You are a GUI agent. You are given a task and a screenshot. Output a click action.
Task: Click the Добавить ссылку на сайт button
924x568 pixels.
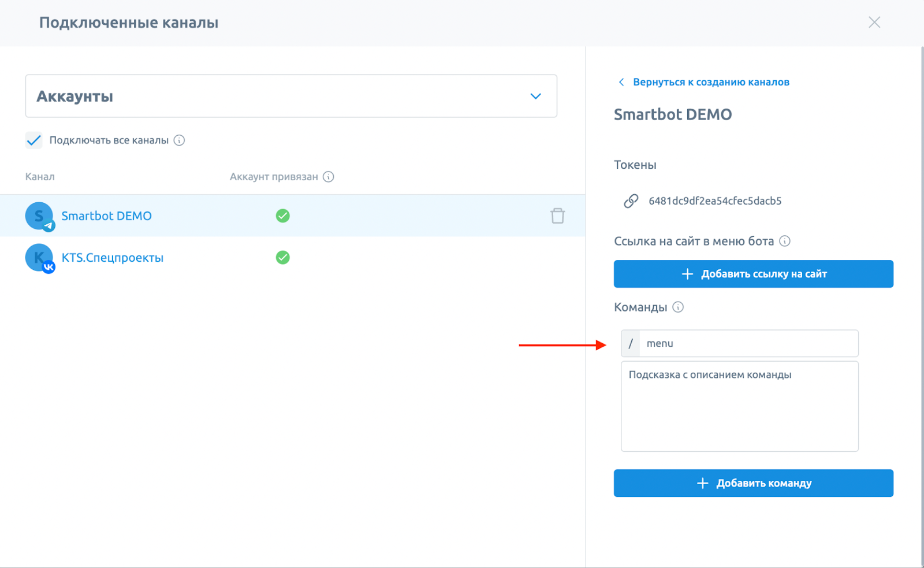(x=753, y=273)
